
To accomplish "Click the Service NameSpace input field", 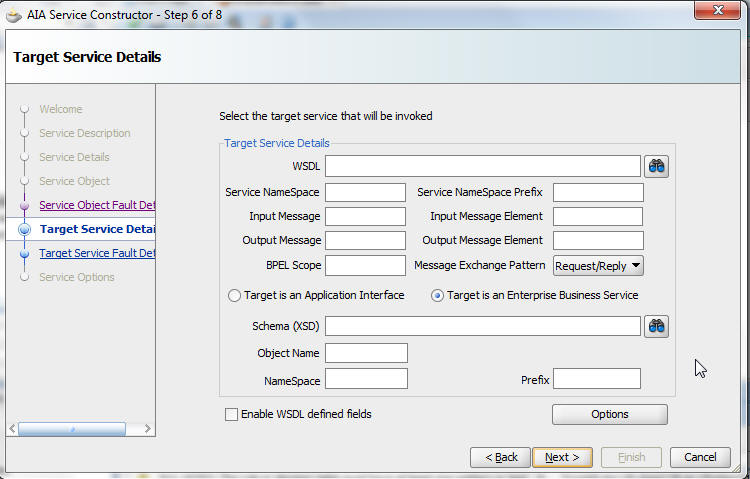I will pyautogui.click(x=365, y=192).
